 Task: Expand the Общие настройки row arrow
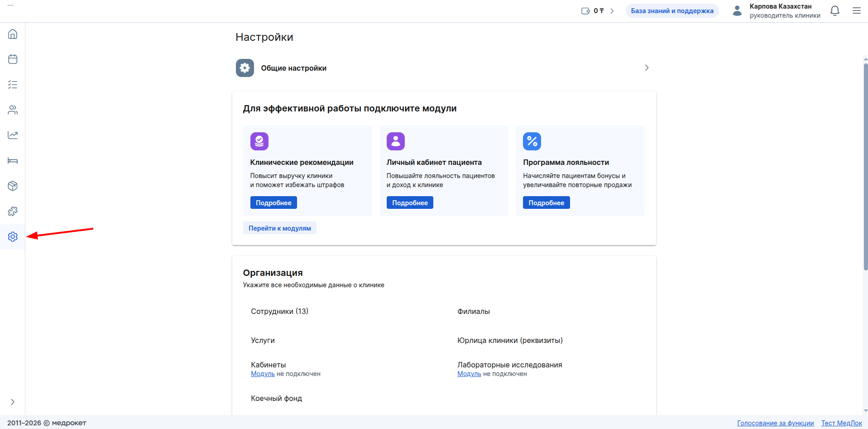click(647, 68)
